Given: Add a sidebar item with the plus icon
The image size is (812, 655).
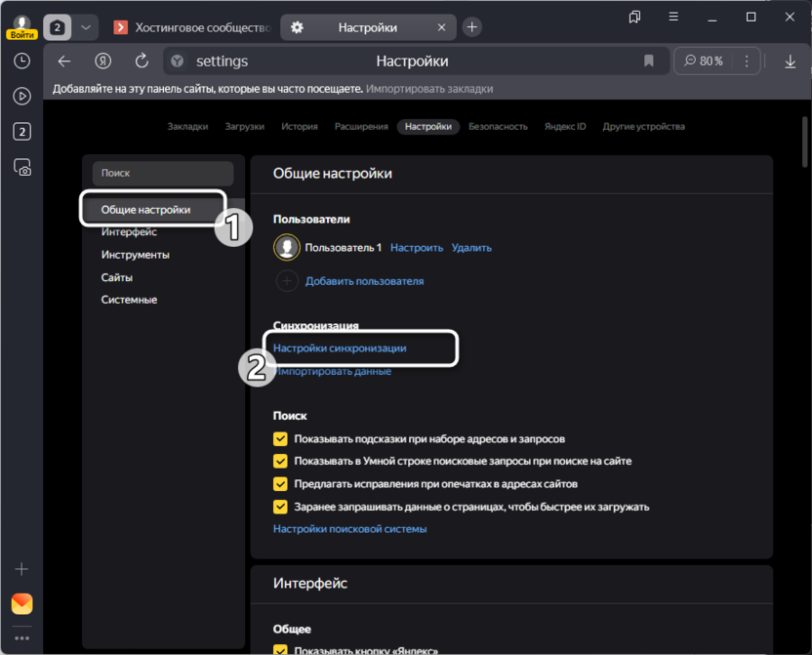Looking at the screenshot, I should coord(21,569).
